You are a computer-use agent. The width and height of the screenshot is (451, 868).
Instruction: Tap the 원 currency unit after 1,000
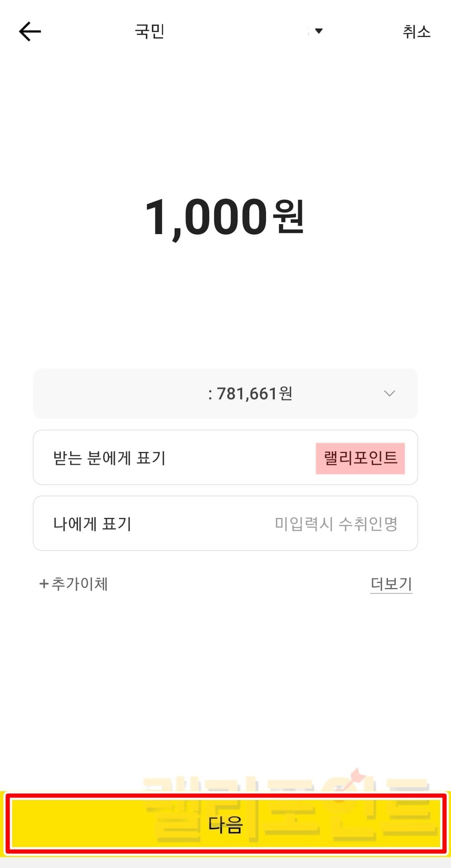click(x=288, y=216)
